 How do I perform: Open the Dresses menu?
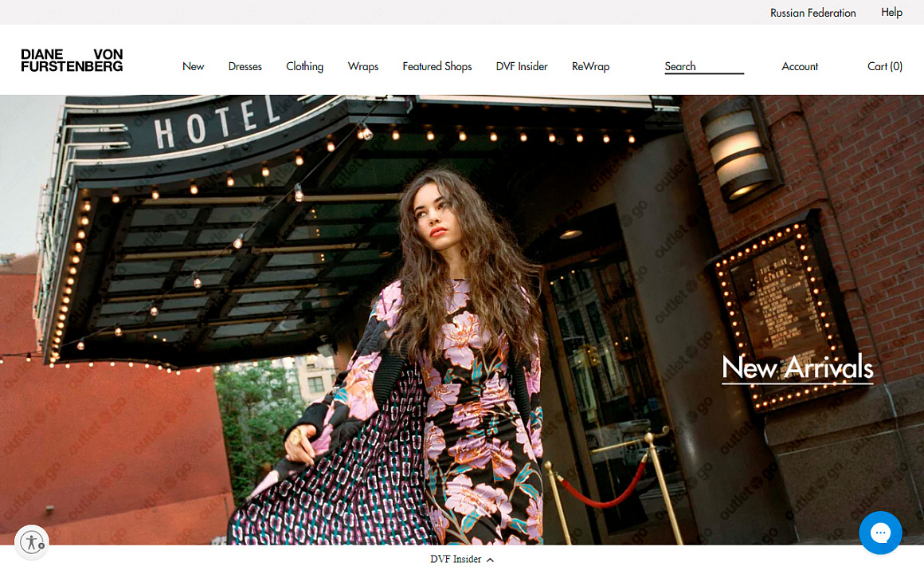click(x=245, y=66)
